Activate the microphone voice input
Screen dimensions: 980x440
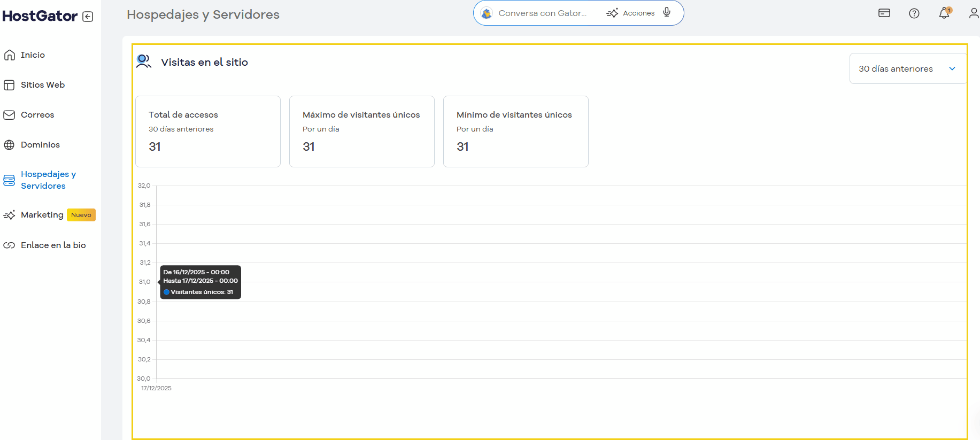point(667,12)
